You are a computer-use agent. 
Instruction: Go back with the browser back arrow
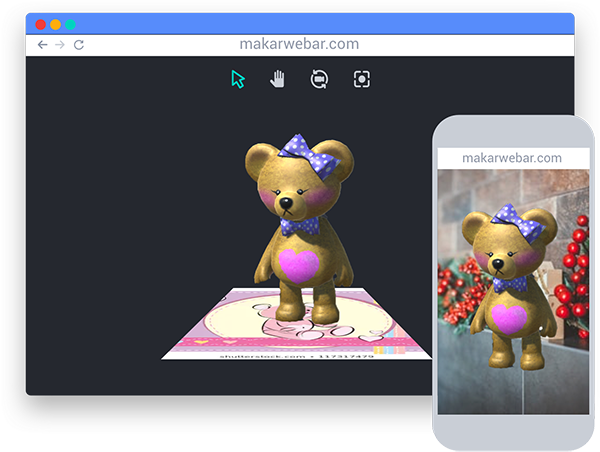point(42,45)
